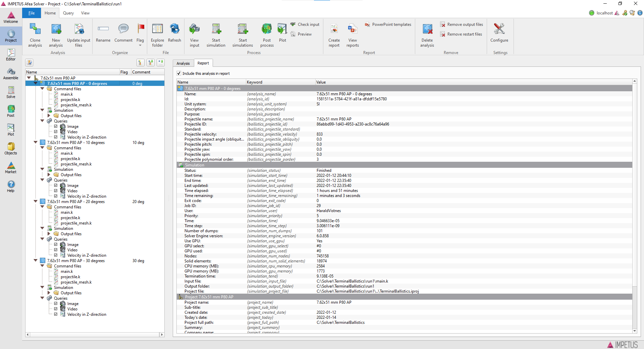Collapse Queries under 20 degrees
644x349 pixels.
(x=42, y=239)
